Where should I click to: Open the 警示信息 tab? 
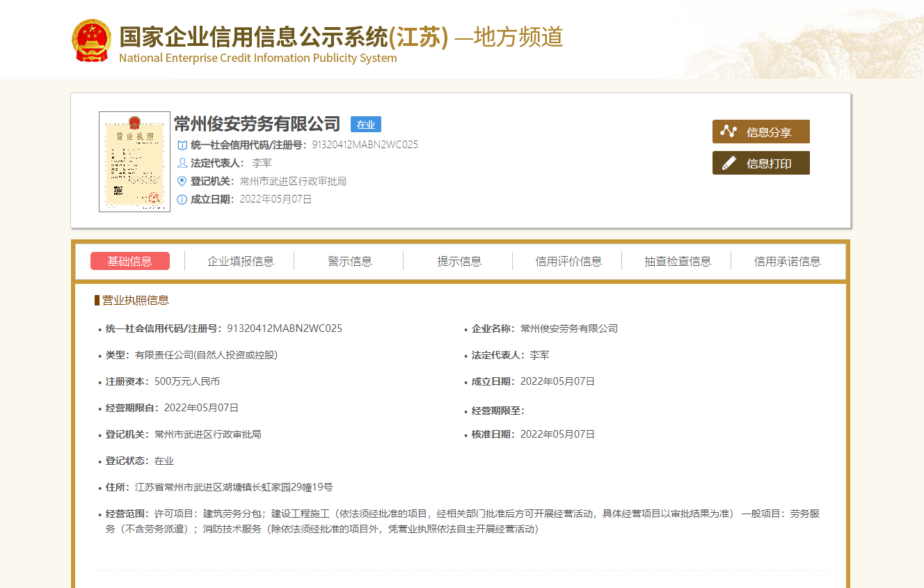tap(350, 262)
